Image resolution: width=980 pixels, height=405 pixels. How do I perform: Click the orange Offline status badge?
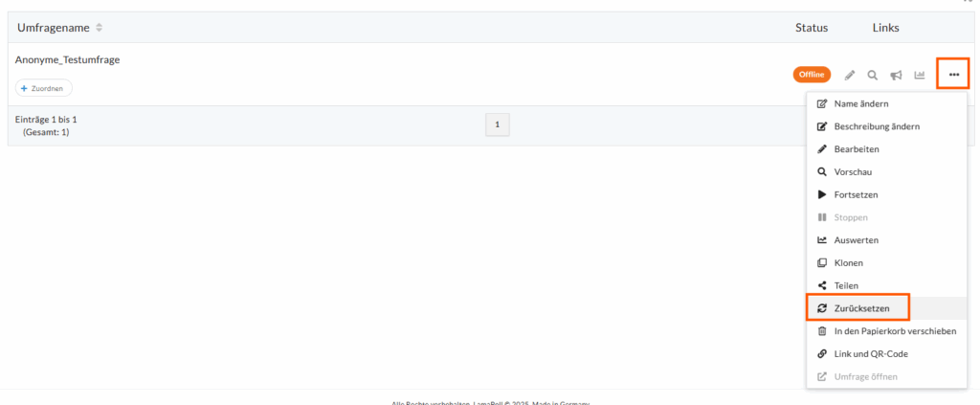pos(812,75)
